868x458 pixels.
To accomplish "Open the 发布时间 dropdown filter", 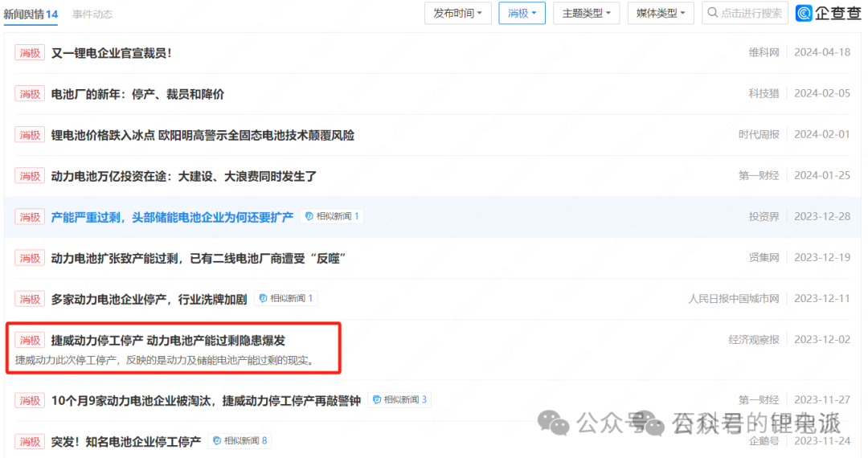I will tap(457, 13).
